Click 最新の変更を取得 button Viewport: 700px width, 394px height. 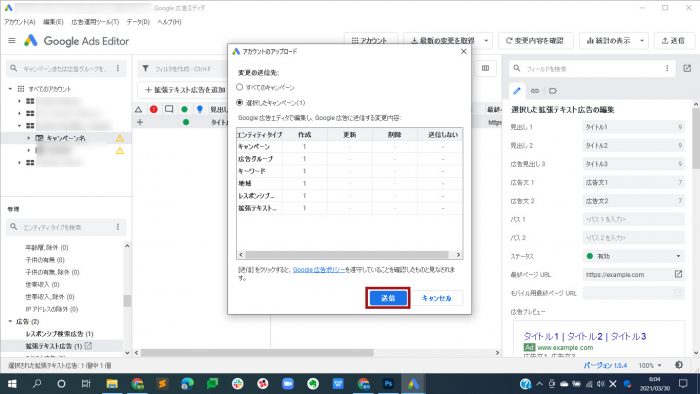(442, 41)
